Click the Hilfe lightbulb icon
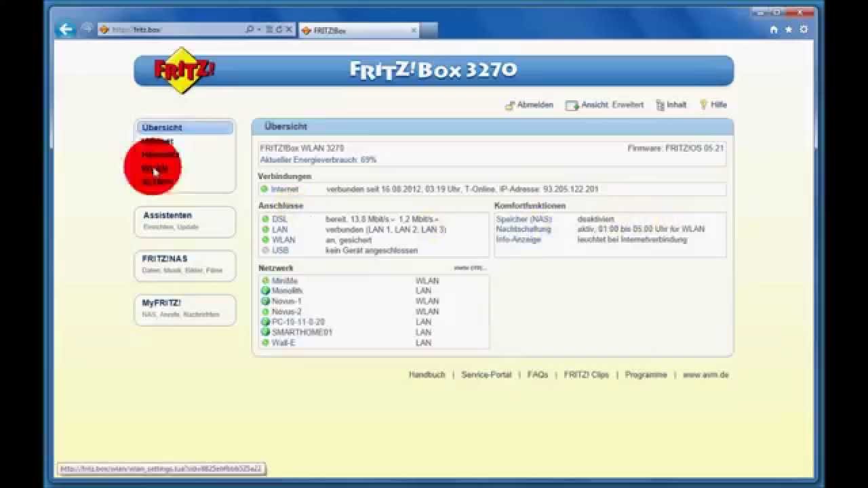Viewport: 868px width, 488px height. [x=704, y=105]
